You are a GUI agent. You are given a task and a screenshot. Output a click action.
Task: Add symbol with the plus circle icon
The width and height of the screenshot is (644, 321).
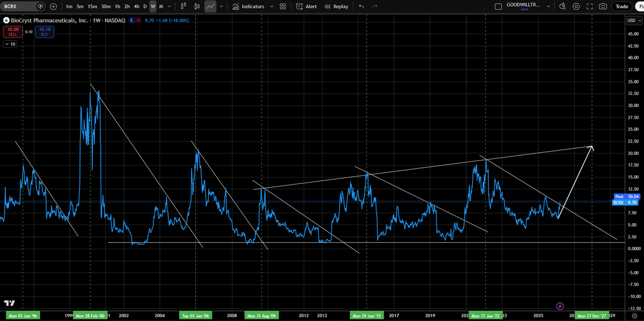click(x=53, y=6)
